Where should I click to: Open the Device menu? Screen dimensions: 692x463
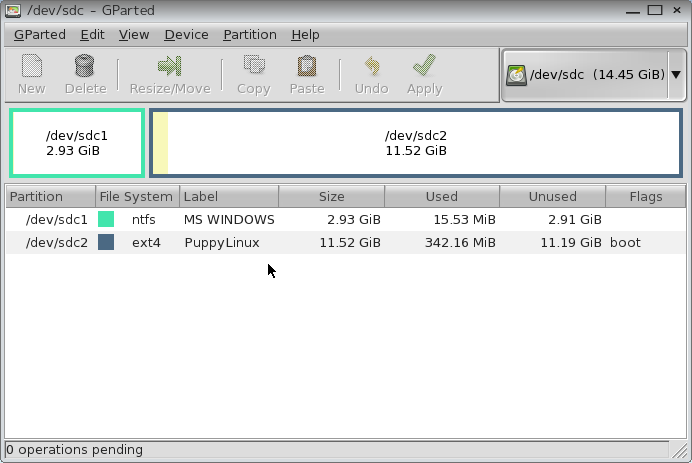tap(186, 34)
